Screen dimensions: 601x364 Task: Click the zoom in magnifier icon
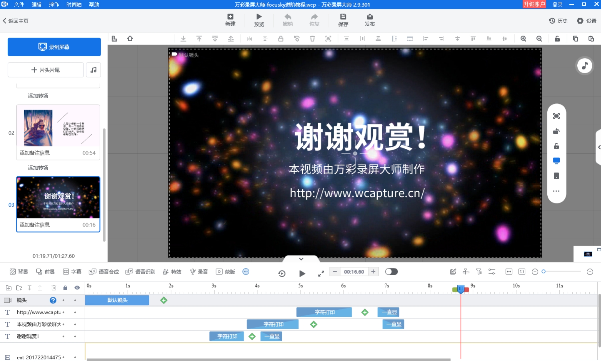point(523,39)
